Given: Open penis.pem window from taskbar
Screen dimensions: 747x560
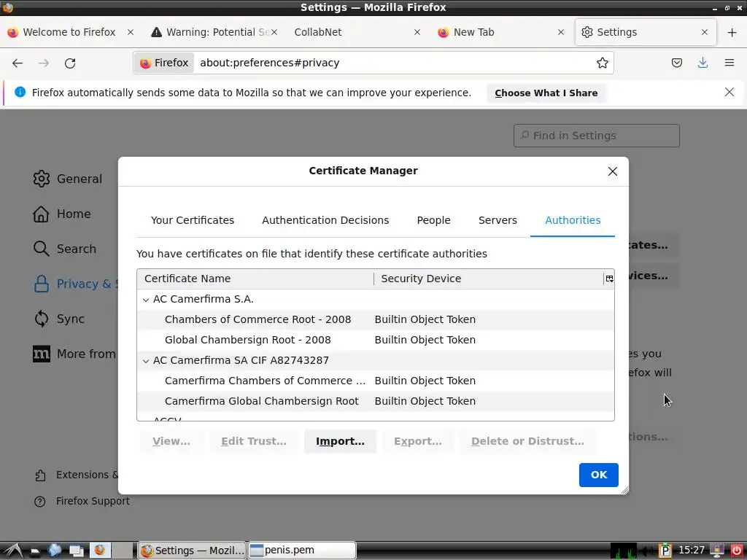Looking at the screenshot, I should pyautogui.click(x=302, y=551).
